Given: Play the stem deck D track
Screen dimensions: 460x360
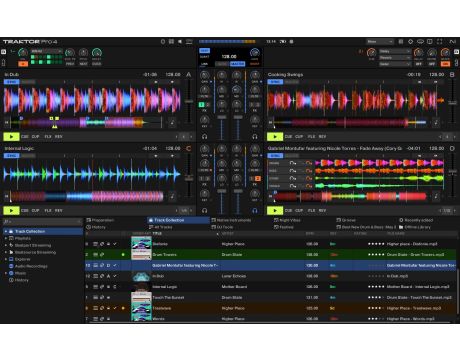Looking at the screenshot, I should point(275,211).
